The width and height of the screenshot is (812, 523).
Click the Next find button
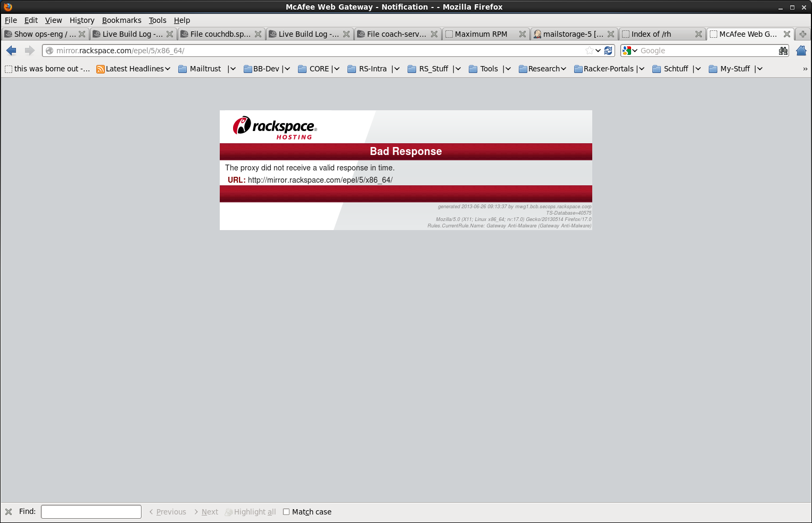point(206,512)
